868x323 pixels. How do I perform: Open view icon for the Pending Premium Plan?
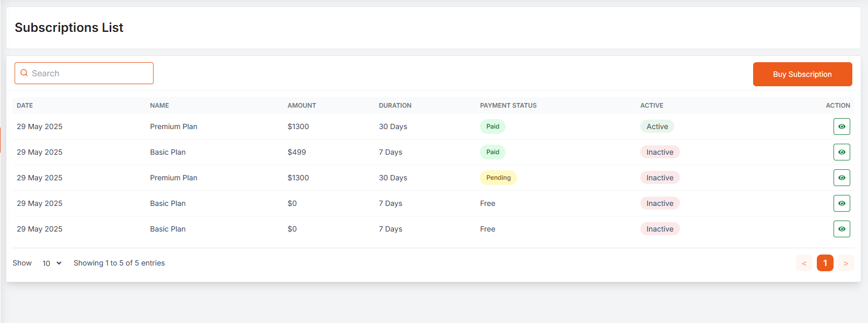pyautogui.click(x=841, y=178)
